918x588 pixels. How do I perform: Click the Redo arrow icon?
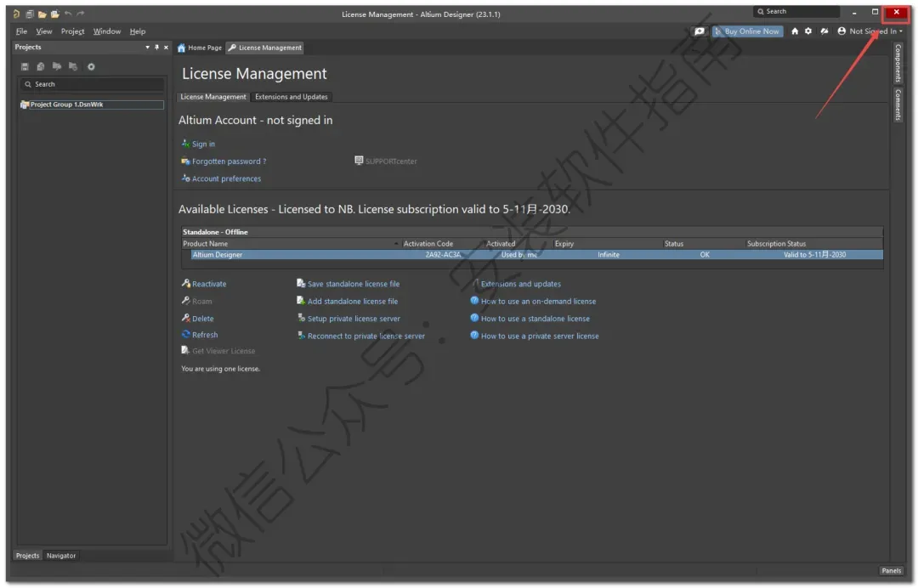[81, 14]
